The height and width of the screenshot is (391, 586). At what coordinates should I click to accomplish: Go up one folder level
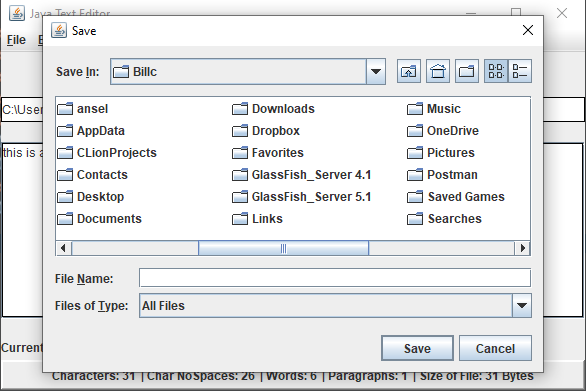408,71
